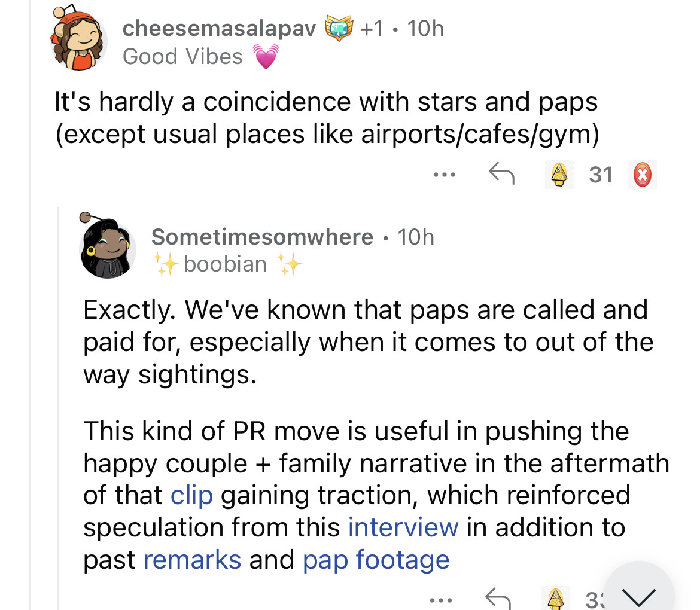The image size is (700, 610).
Task: Open more options on cheesemasalapav's comment
Action: pos(445,175)
